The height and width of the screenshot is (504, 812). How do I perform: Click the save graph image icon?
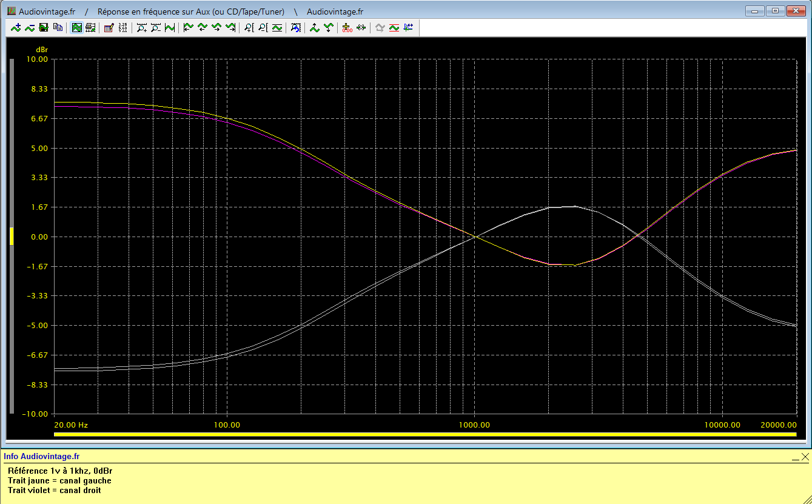click(44, 27)
